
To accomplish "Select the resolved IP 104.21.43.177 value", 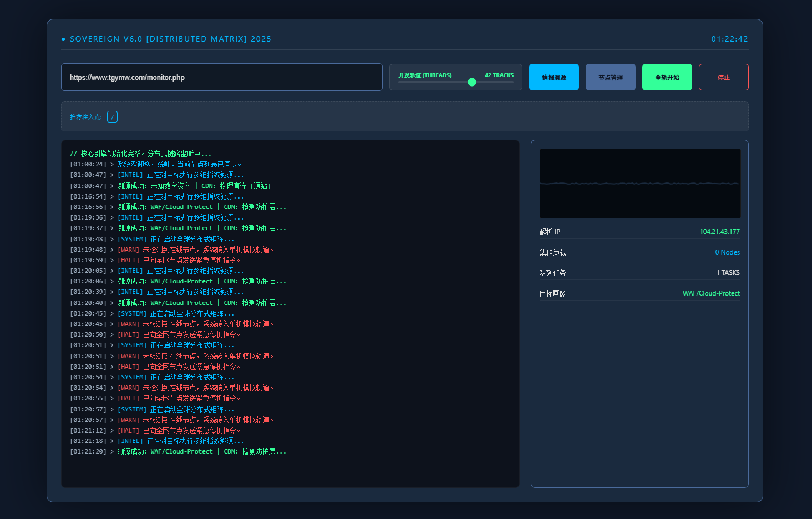I will tap(719, 232).
